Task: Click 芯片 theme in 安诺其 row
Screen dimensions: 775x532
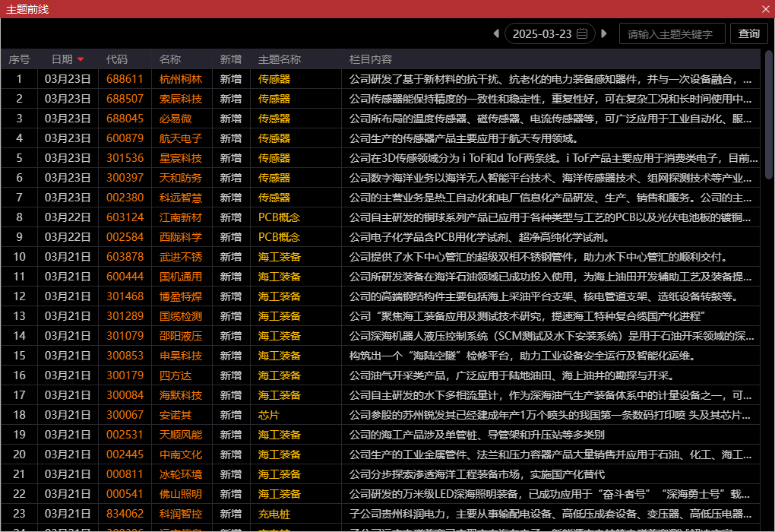Action: point(268,415)
